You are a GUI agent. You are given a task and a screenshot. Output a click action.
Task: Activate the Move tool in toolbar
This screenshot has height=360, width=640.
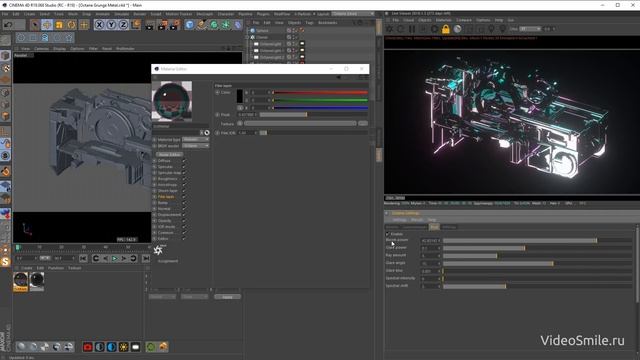(47, 25)
